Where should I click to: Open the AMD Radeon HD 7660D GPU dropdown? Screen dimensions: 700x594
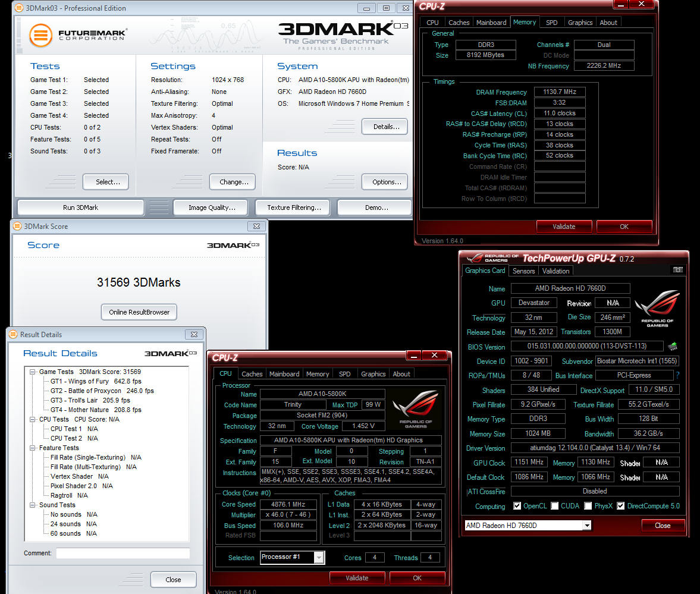click(586, 525)
